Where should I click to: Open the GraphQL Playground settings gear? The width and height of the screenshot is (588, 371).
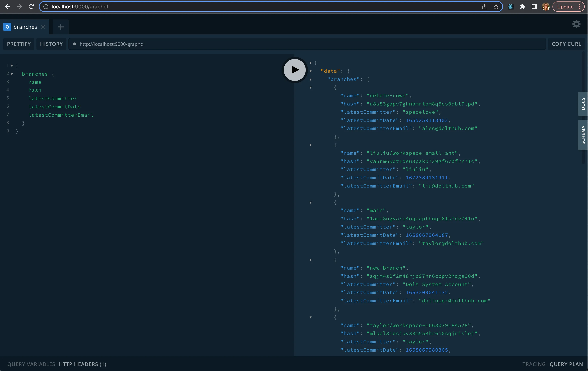coord(576,24)
